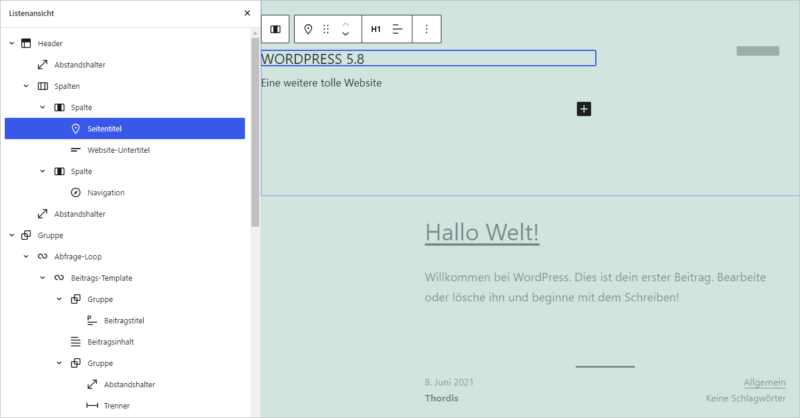The image size is (800, 418).
Task: Click the Spalten columns icon
Action: pos(43,86)
